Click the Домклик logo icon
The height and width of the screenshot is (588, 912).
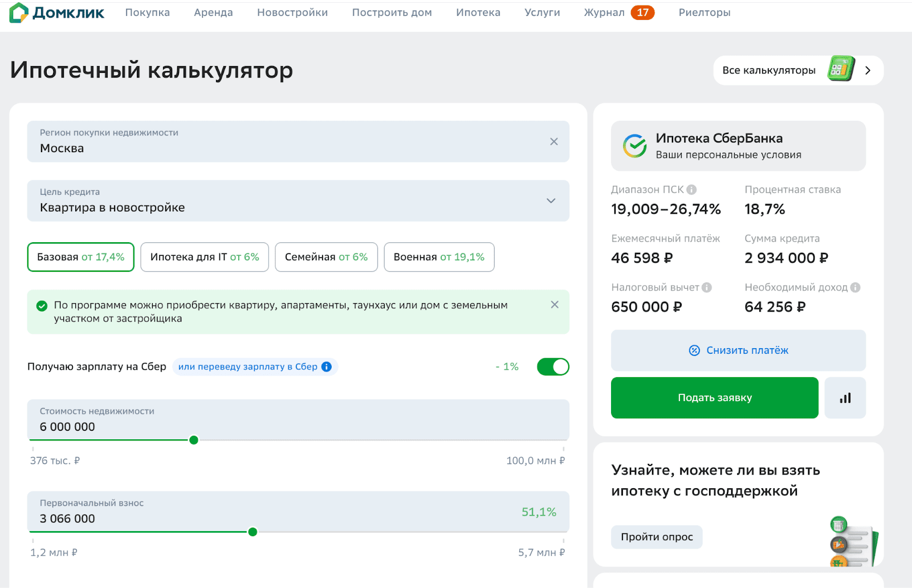19,13
